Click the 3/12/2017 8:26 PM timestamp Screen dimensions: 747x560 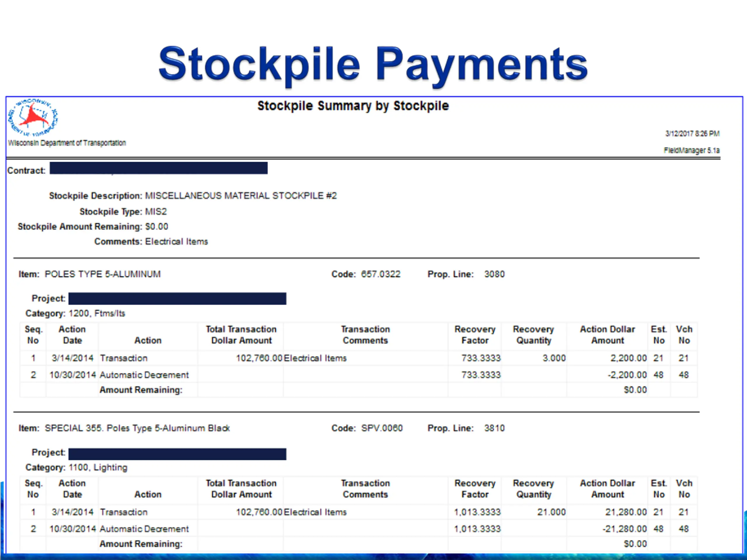692,134
